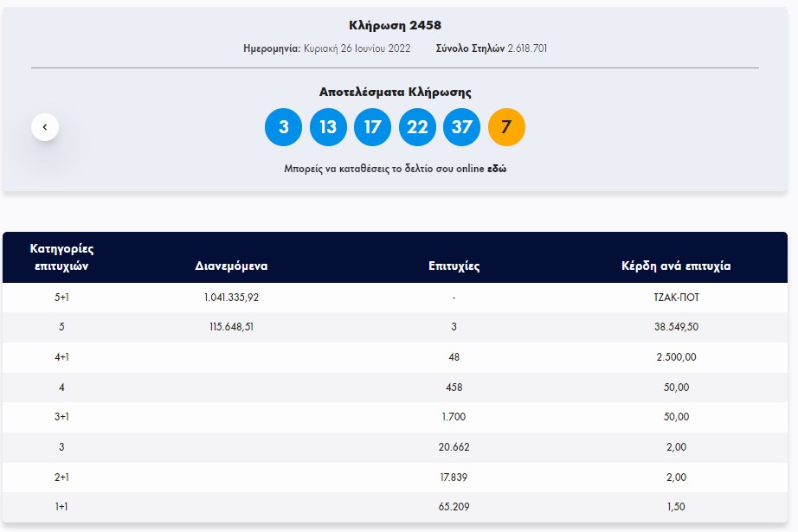Click the ΤΖΑΚ-ΠΟΤ cell in 5+1 row
This screenshot has width=798, height=532.
tap(675, 297)
